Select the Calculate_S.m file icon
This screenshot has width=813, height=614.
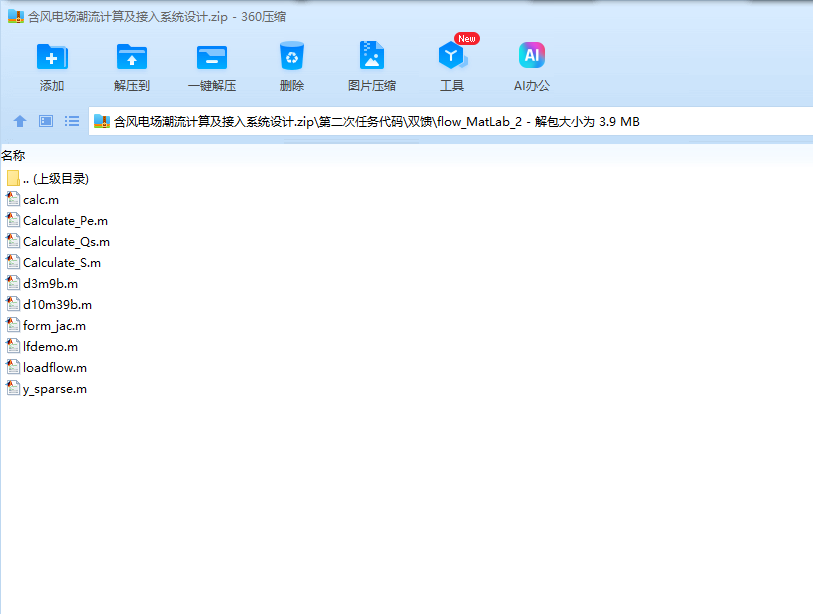(13, 262)
